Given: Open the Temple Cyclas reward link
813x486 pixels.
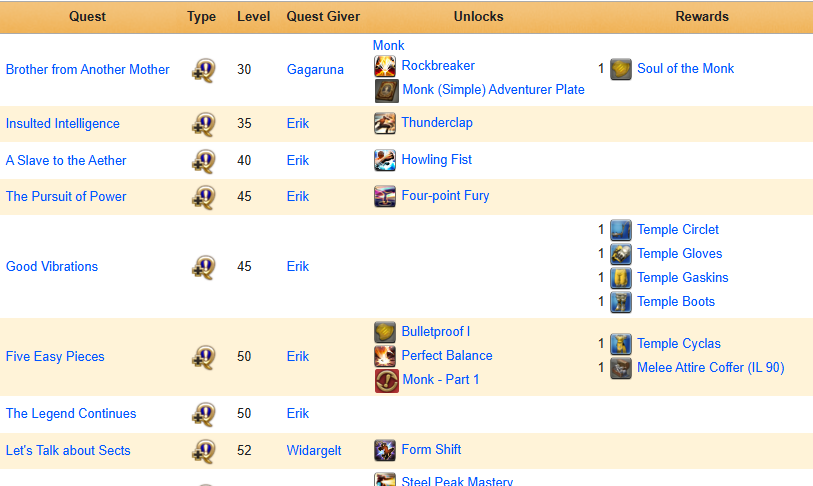Looking at the screenshot, I should pos(679,343).
